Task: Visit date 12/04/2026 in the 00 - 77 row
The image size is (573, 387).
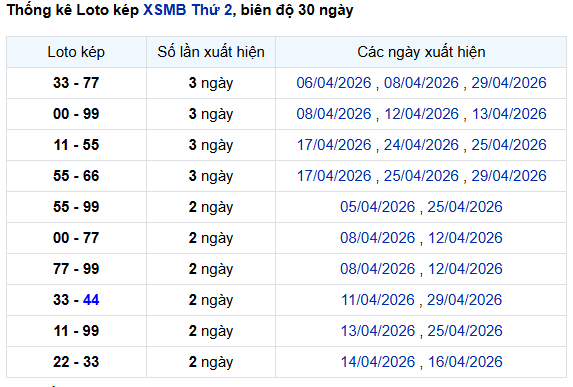Action: click(465, 238)
